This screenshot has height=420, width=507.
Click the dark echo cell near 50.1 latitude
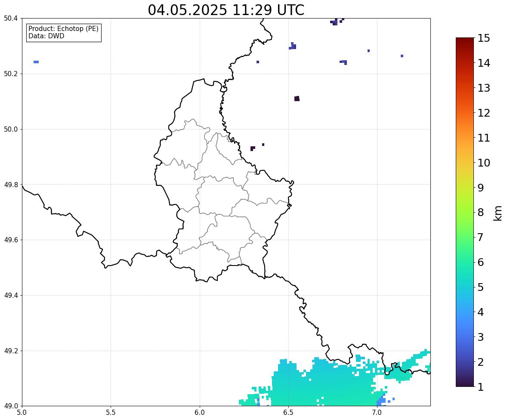[297, 99]
